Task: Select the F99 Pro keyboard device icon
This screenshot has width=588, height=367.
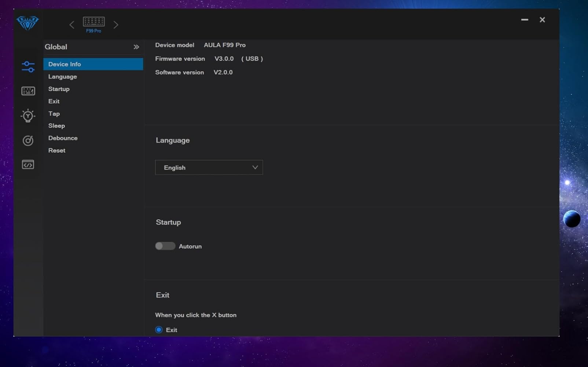Action: click(x=94, y=22)
